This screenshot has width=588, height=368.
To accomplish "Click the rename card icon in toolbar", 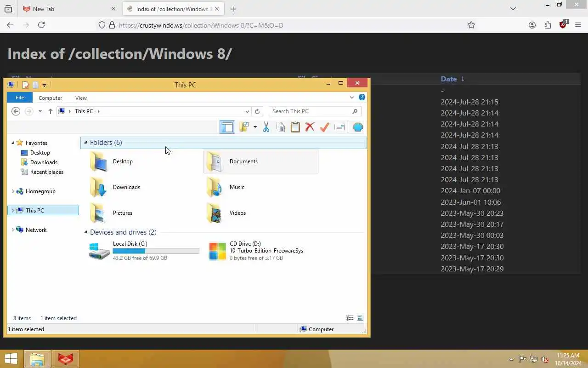I will click(x=339, y=127).
